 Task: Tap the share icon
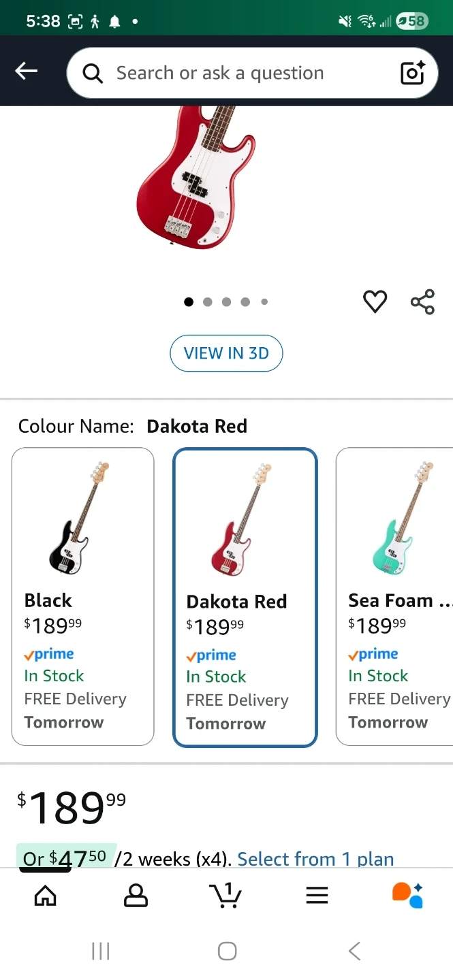(422, 301)
